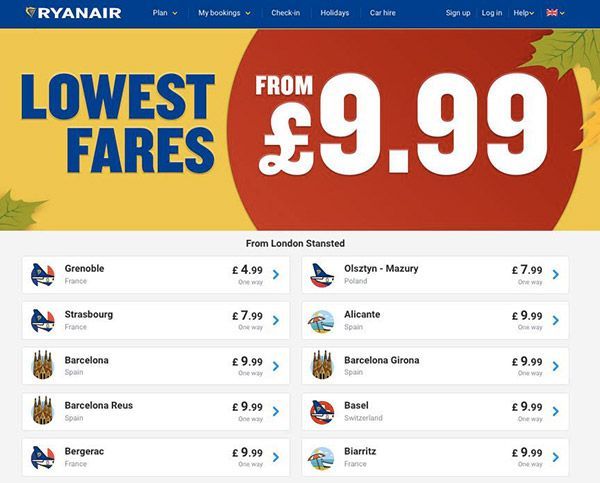
Task: Click the Basel Swiss tail fin icon
Action: tap(322, 412)
